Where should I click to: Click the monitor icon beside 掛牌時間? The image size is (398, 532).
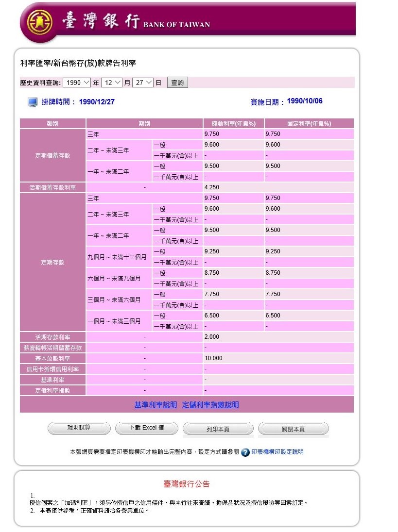pyautogui.click(x=33, y=102)
